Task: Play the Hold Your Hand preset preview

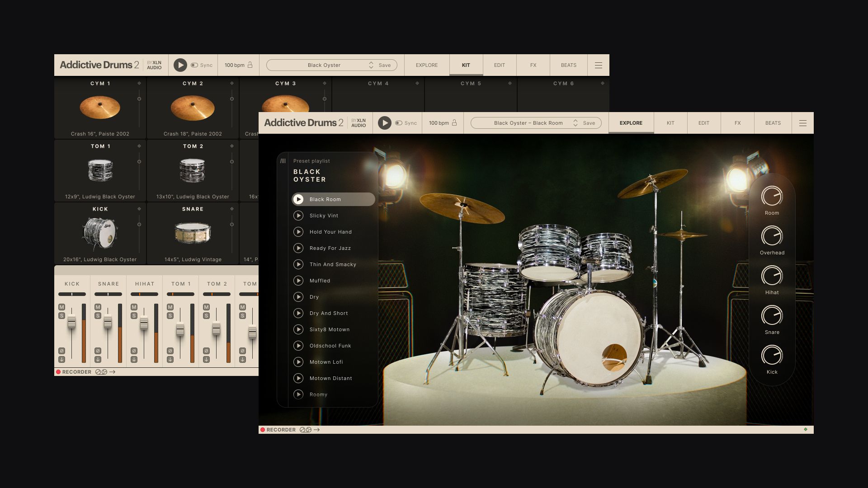Action: [x=298, y=232]
